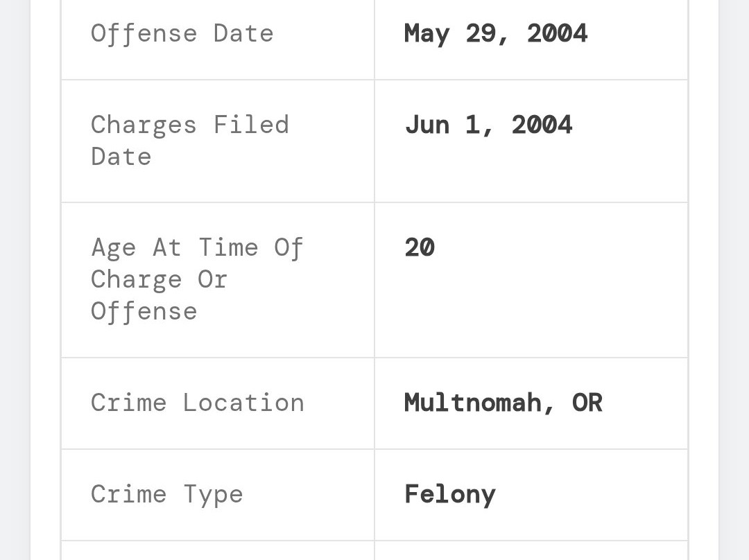Click the "Charge Or" label line
Image resolution: width=749 pixels, height=560 pixels.
tap(159, 279)
